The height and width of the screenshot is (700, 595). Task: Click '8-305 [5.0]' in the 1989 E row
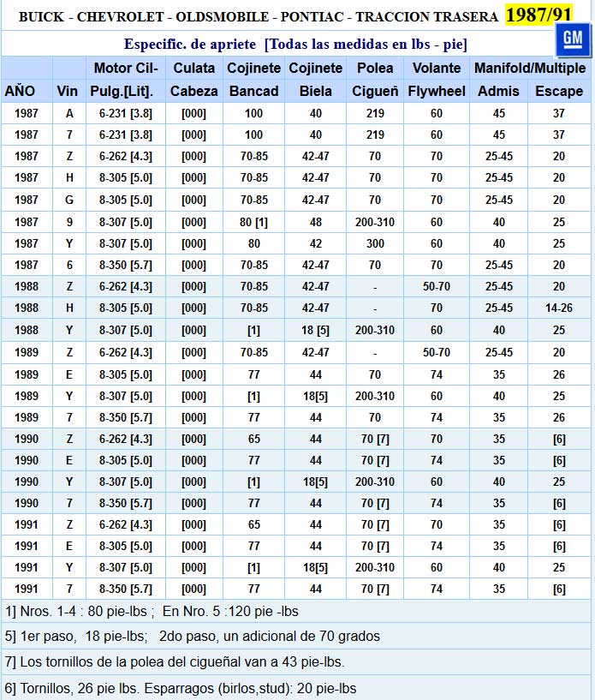click(x=126, y=374)
